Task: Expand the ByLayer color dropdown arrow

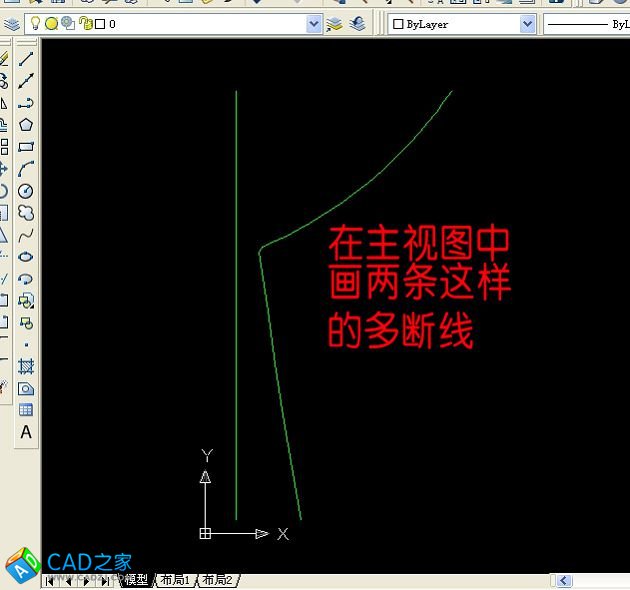Action: coord(527,25)
